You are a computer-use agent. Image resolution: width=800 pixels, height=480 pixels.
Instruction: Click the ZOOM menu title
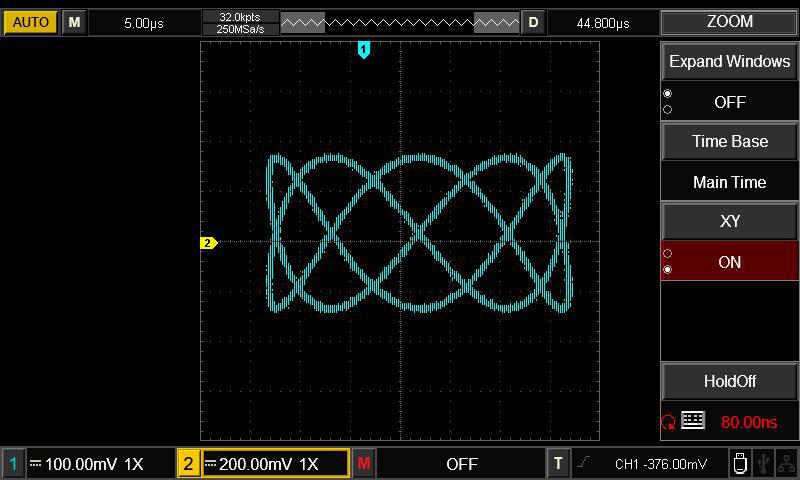[729, 22]
